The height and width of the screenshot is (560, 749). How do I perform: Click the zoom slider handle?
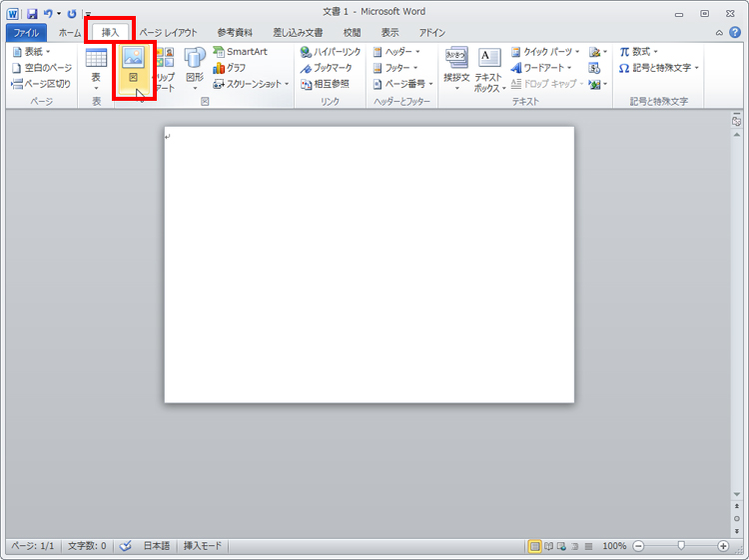point(681,546)
